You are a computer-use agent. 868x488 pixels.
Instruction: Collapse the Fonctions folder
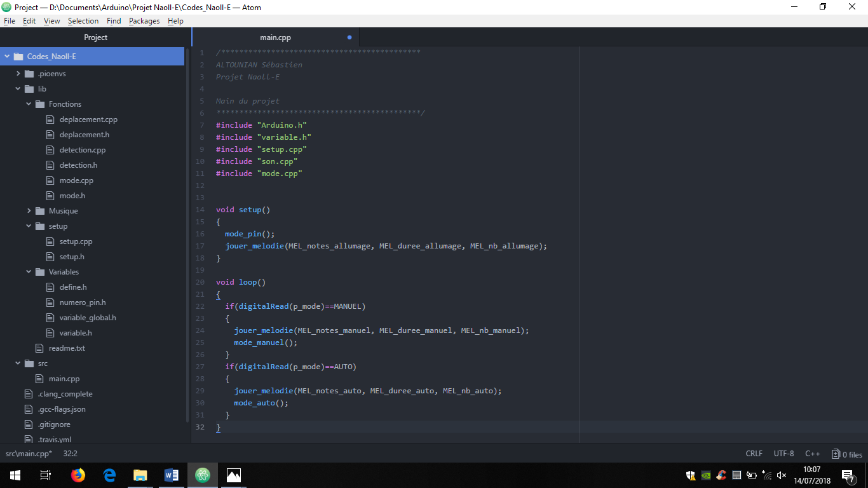coord(29,104)
